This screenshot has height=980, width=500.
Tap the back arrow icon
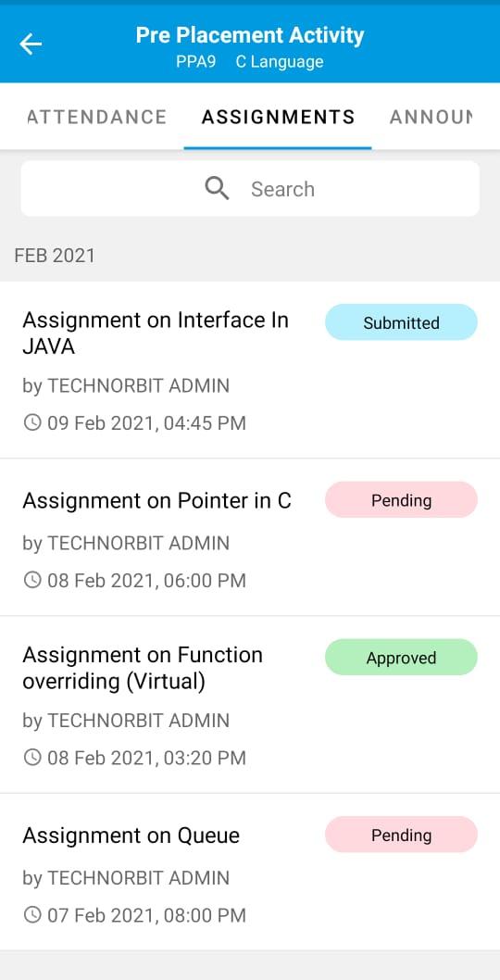[x=30, y=44]
